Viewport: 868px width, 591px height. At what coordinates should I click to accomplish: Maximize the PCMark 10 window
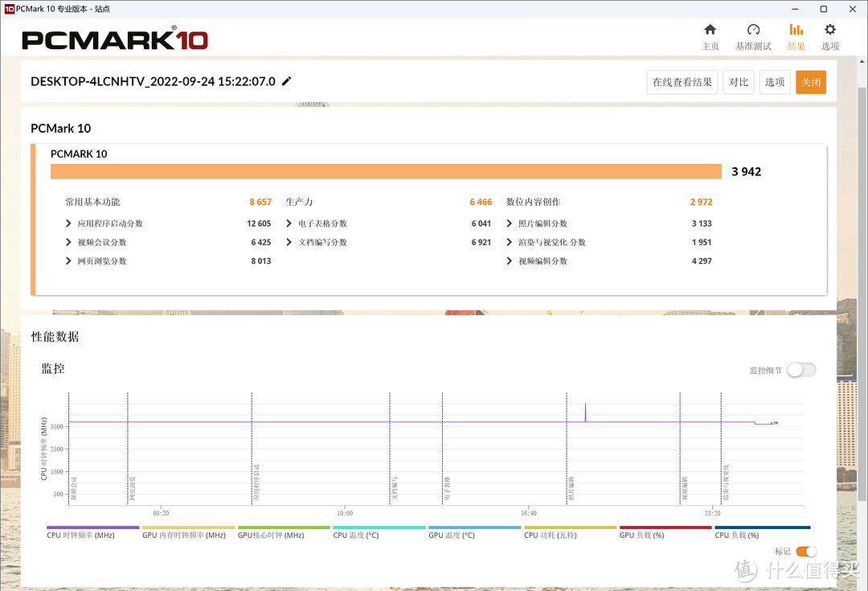tap(824, 9)
